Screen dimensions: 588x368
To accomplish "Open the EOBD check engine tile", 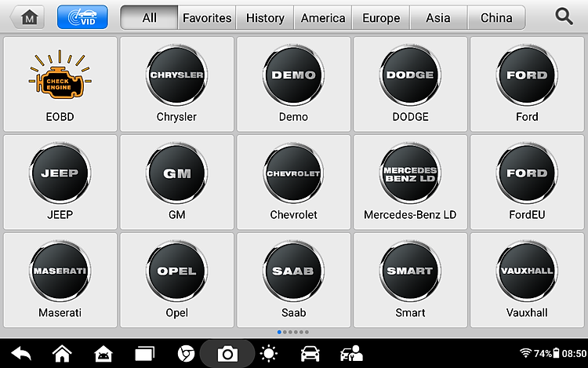I will tap(60, 84).
